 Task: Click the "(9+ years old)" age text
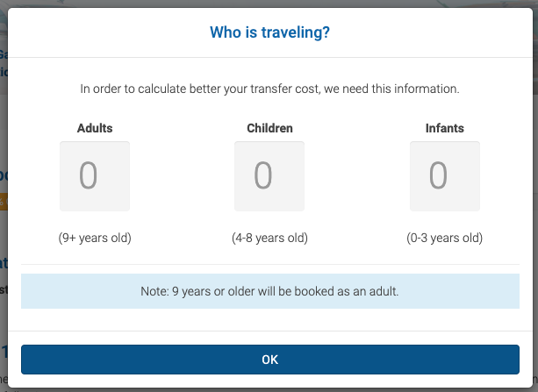click(95, 238)
